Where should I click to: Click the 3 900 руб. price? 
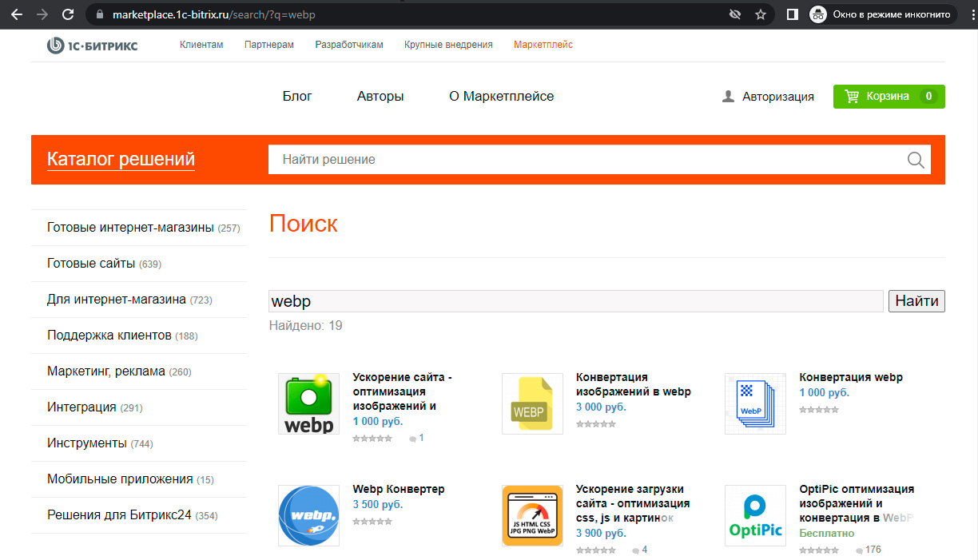click(601, 534)
